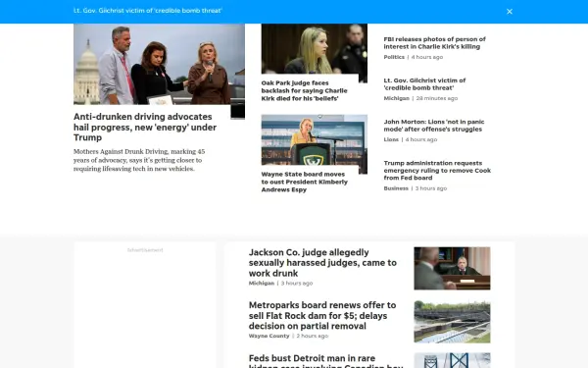Viewport: 588px width, 368px height.
Task: Select Michigan tag under Jackson judge story
Action: coord(262,284)
